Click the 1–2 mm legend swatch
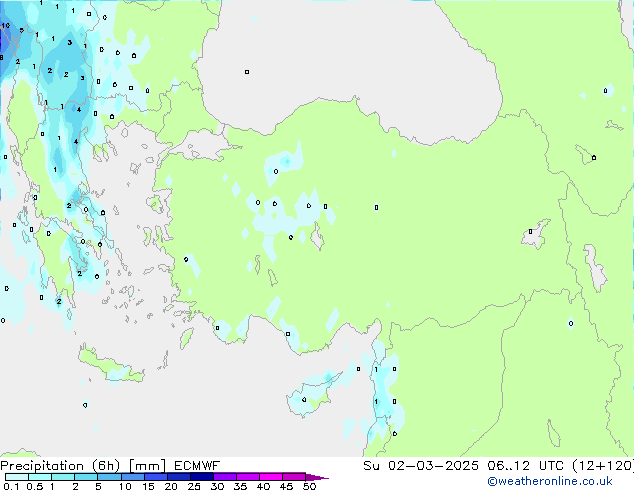 (x=63, y=477)
